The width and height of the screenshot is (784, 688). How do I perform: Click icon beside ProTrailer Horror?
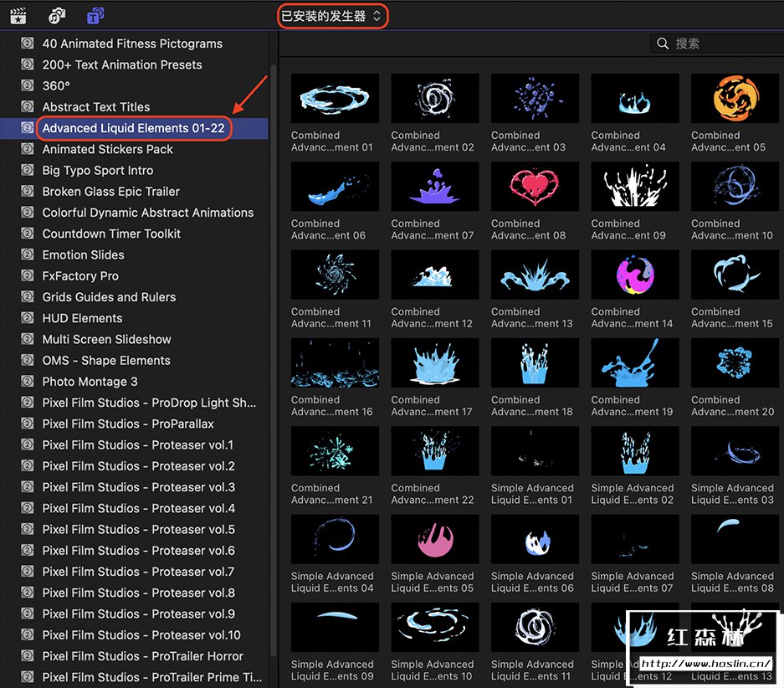tap(28, 655)
